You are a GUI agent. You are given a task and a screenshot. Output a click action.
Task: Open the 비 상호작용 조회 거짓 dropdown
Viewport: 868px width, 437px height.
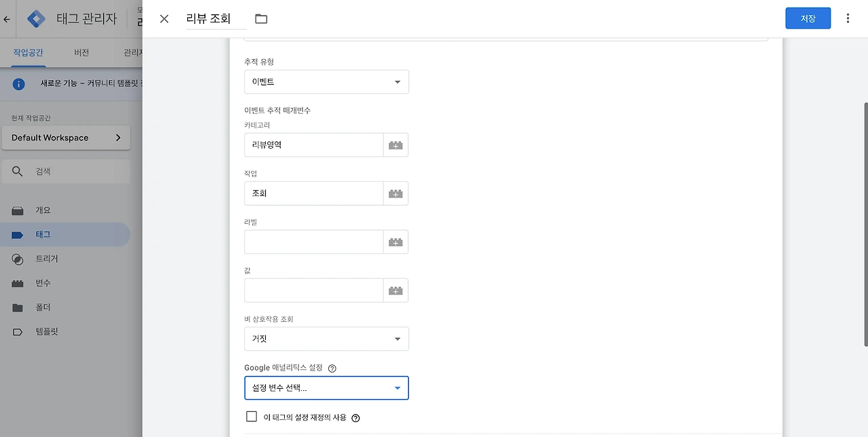tap(326, 339)
